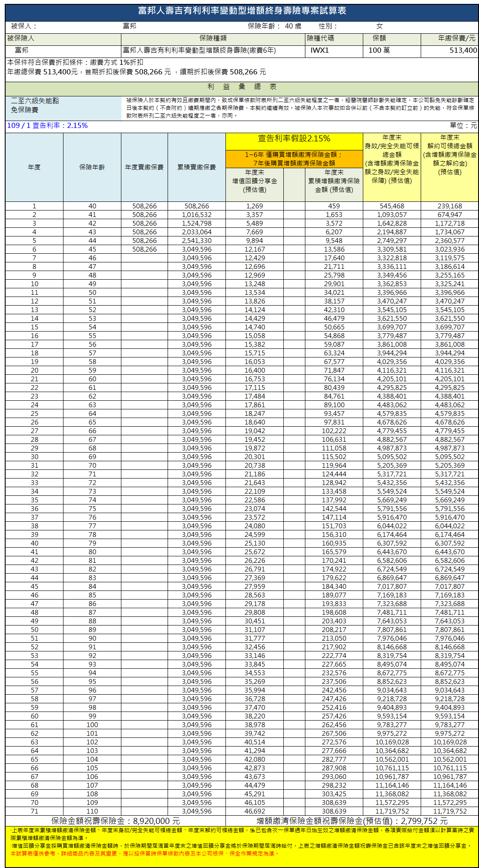The image size is (479, 868).
Task: Click the 二至六級失能豁免保險費 label
Action: 35,105
